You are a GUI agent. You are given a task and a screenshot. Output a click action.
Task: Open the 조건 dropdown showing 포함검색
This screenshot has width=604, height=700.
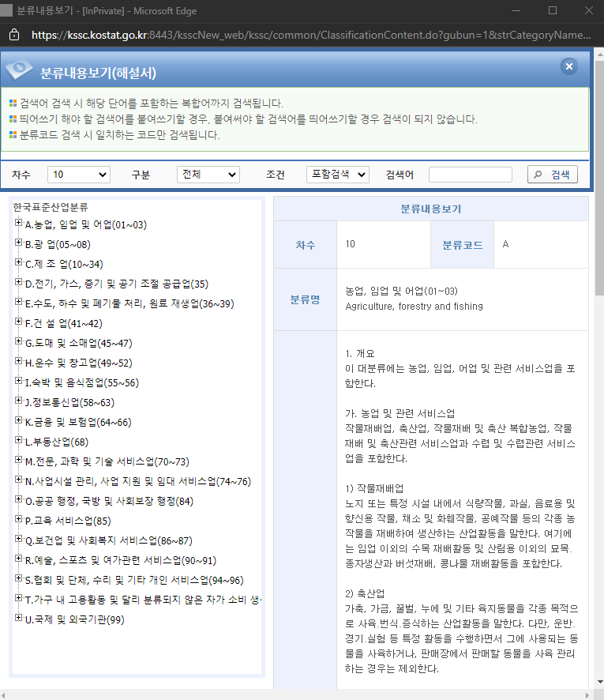(338, 174)
